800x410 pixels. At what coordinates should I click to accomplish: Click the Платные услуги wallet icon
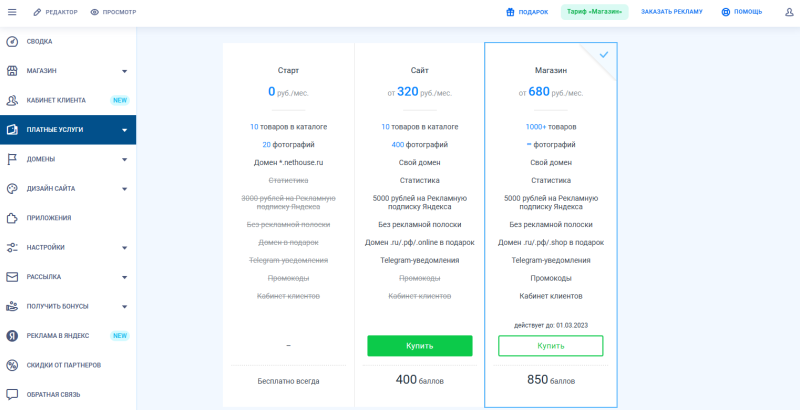(x=12, y=130)
